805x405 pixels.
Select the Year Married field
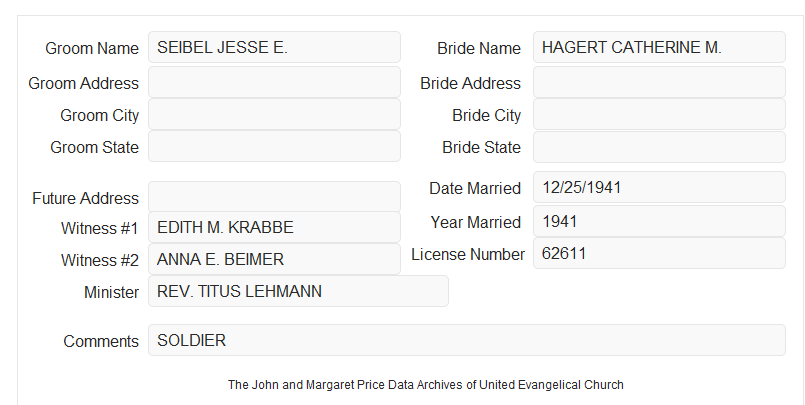point(659,221)
